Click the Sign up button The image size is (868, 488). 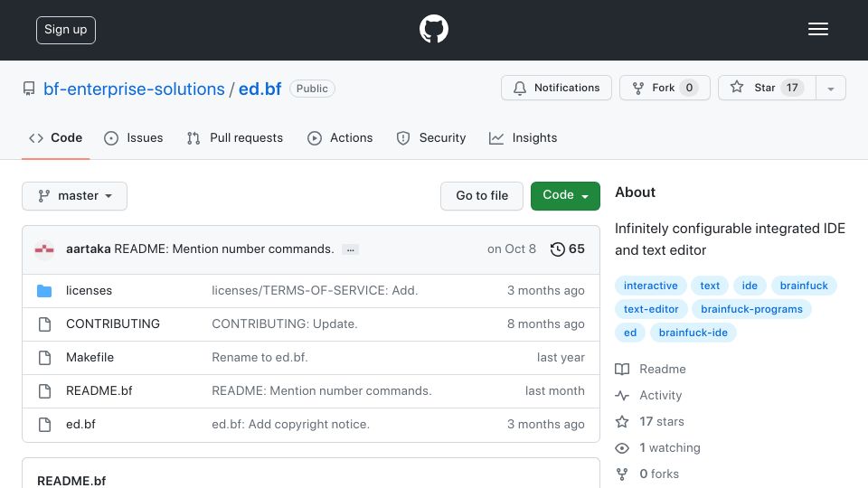tap(66, 30)
